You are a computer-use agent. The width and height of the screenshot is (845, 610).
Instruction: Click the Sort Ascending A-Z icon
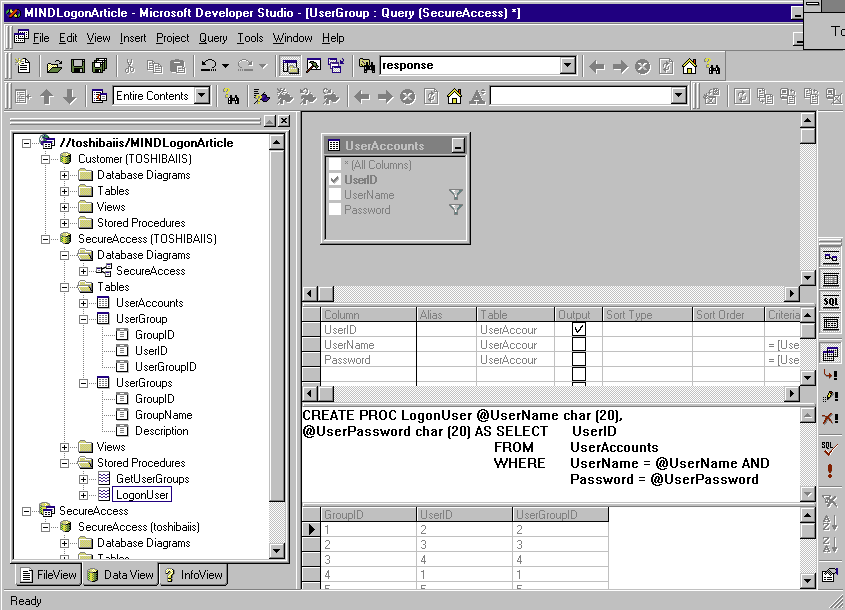point(830,523)
